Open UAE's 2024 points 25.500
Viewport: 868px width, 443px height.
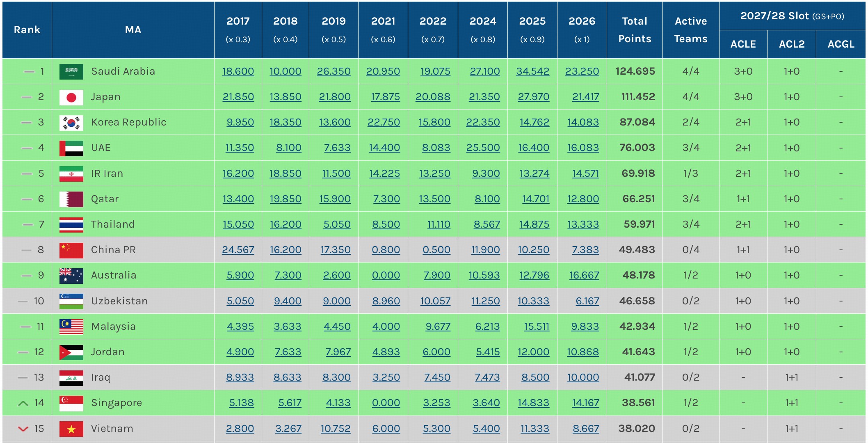483,148
